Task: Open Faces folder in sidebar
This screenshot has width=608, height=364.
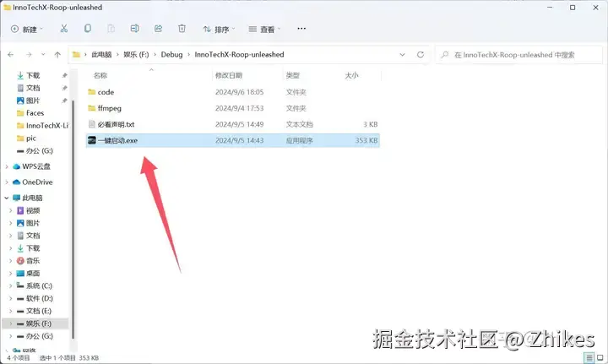Action: [35, 113]
